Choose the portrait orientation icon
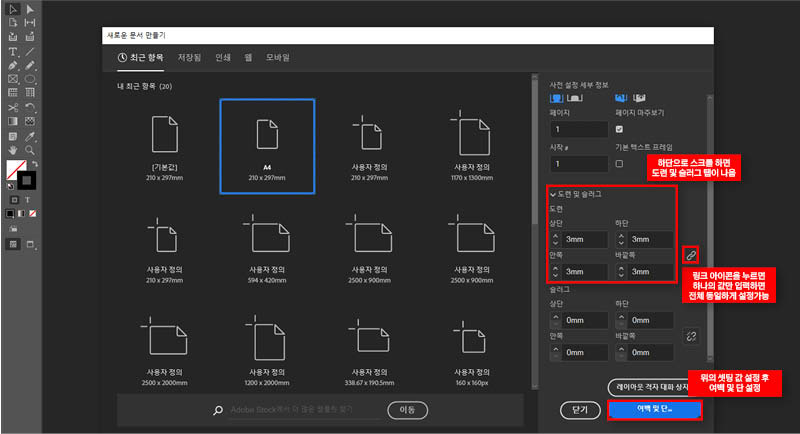 pos(556,97)
